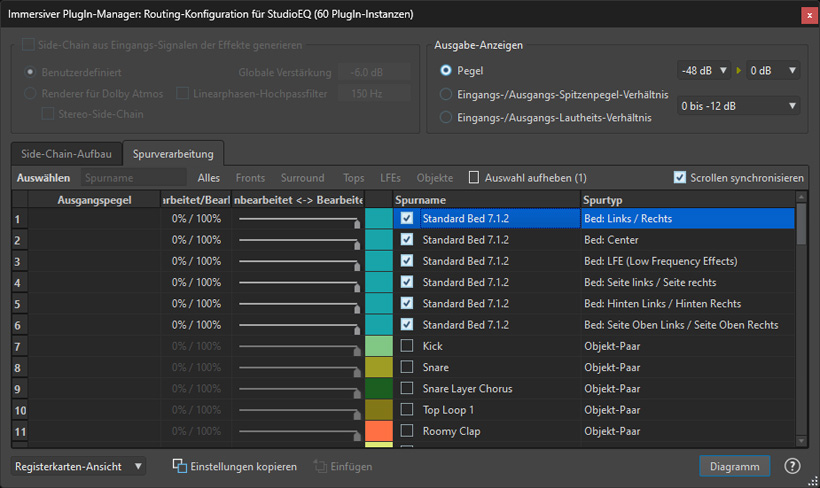The image size is (820, 488).
Task: Click the Spurtyp column header
Action: tap(687, 200)
